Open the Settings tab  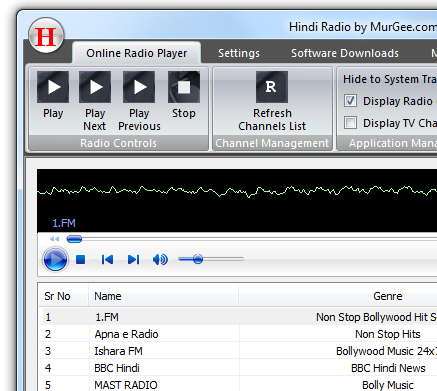[239, 53]
